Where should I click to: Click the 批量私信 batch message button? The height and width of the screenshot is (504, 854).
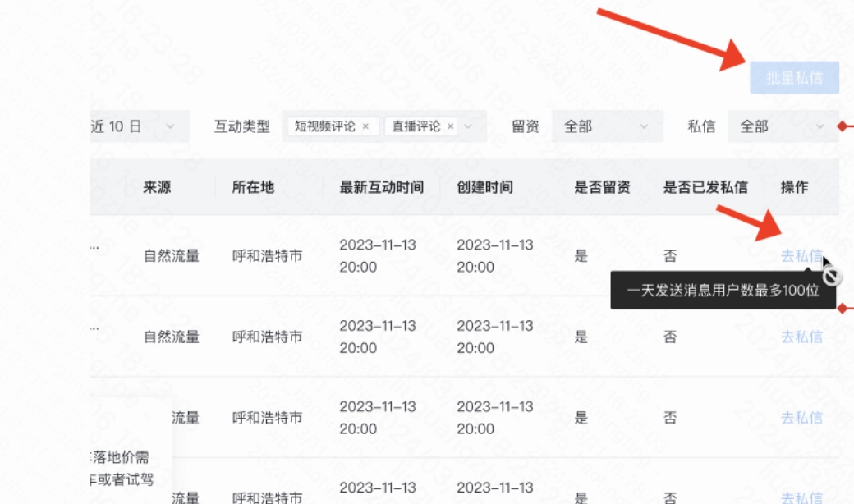click(797, 78)
